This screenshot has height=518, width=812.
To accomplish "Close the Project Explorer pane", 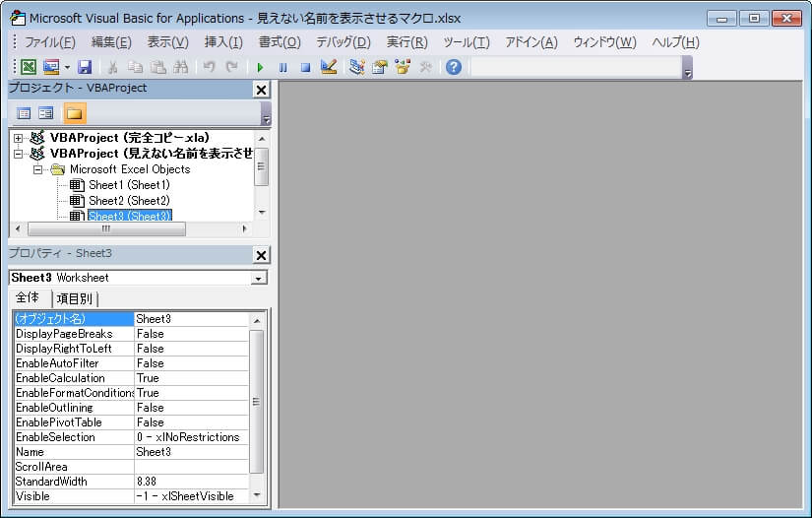I will [262, 90].
